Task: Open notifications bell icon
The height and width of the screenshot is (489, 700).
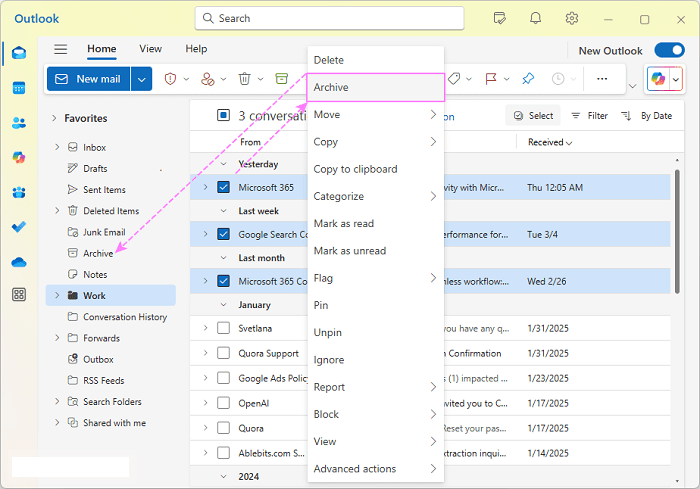Action: 535,18
